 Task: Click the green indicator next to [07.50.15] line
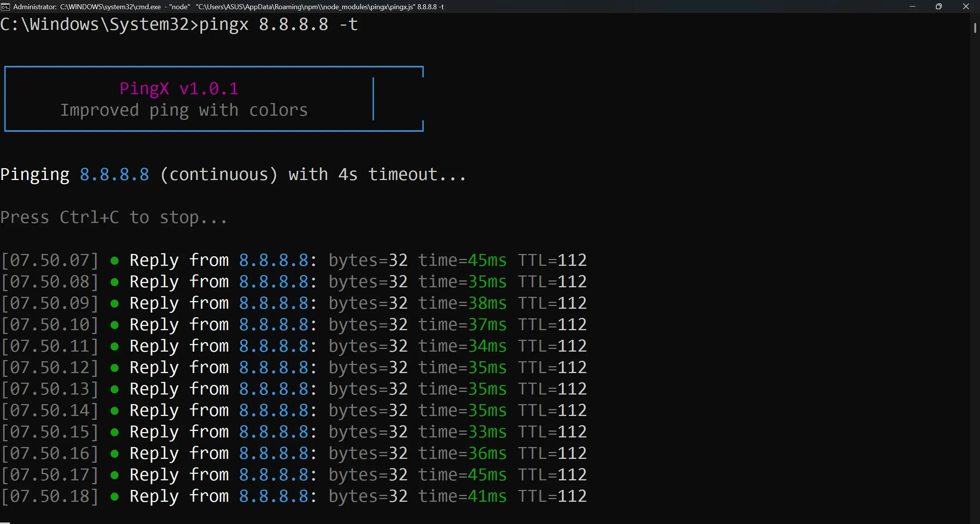tap(114, 432)
